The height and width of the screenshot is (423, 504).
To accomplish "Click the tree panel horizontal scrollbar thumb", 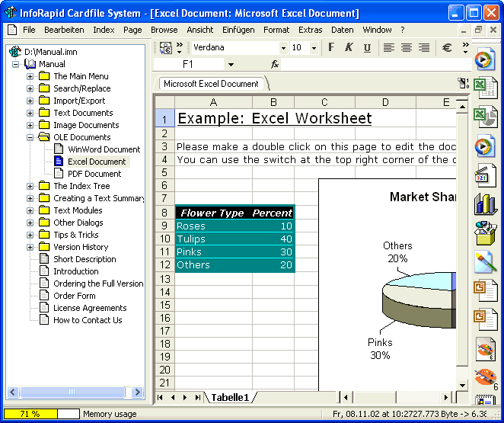I will (72, 392).
